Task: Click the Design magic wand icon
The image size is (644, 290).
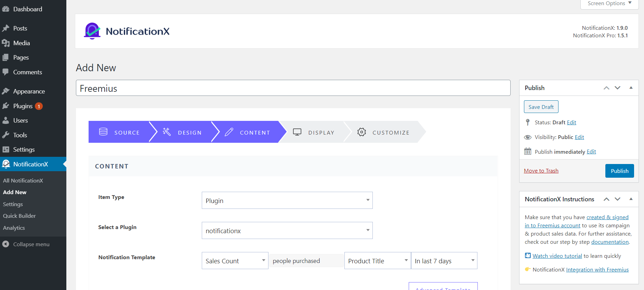Action: point(167,132)
